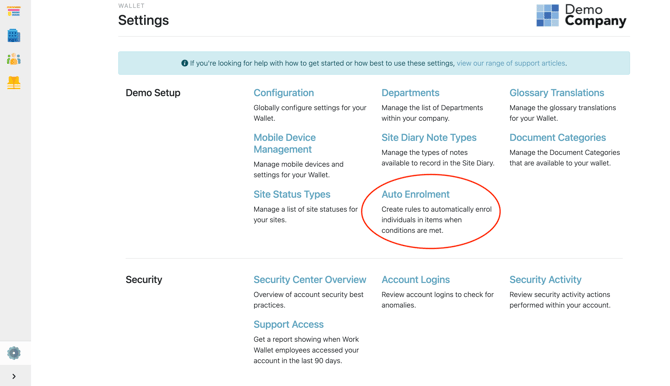Open the Departments settings
Viewport: 670px width, 386px height.
pyautogui.click(x=410, y=93)
